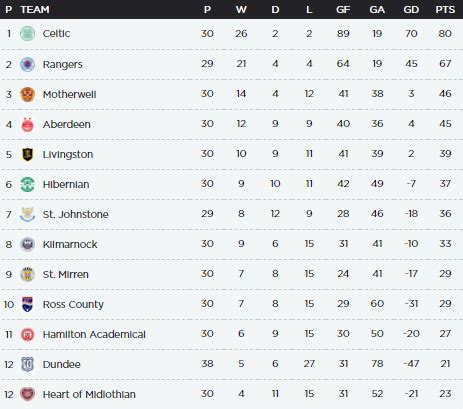The height and width of the screenshot is (409, 463).
Task: Sort by the GF column header
Action: pos(343,9)
